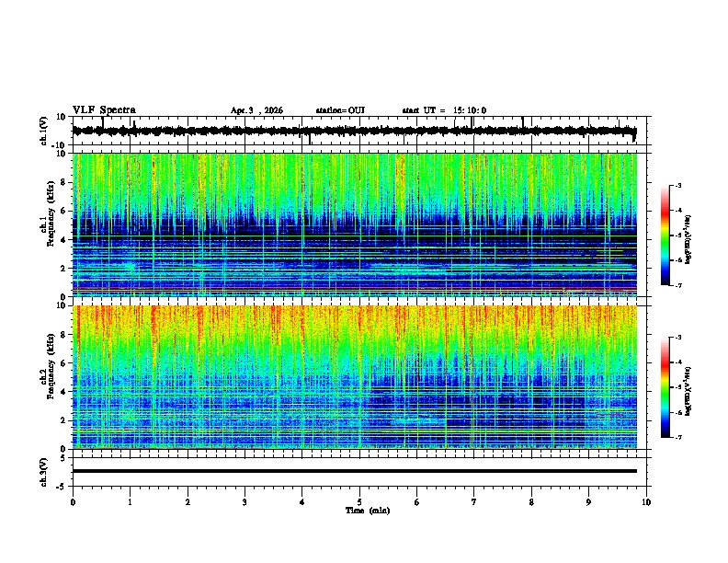The width and height of the screenshot is (728, 563).
Task: Click the "5" tick on ch.3(V) axis
Action: (63, 458)
